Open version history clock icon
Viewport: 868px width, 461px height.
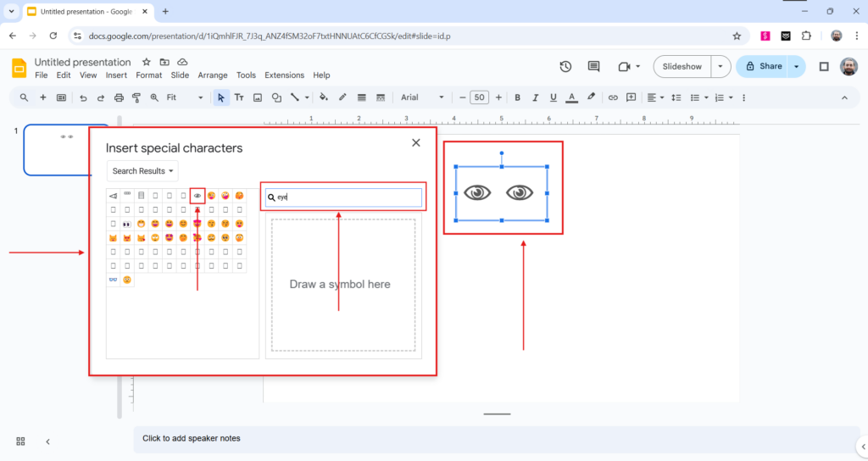(x=565, y=66)
